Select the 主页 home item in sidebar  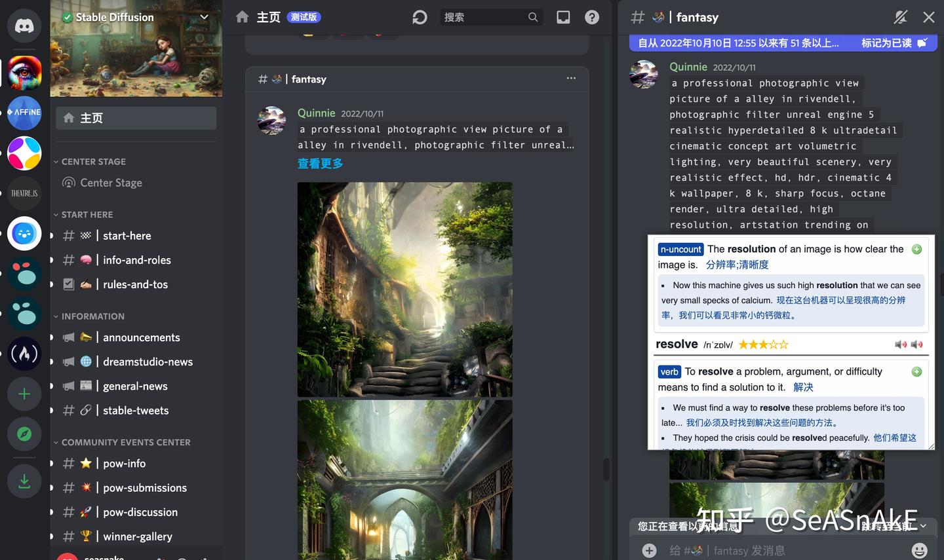(136, 118)
